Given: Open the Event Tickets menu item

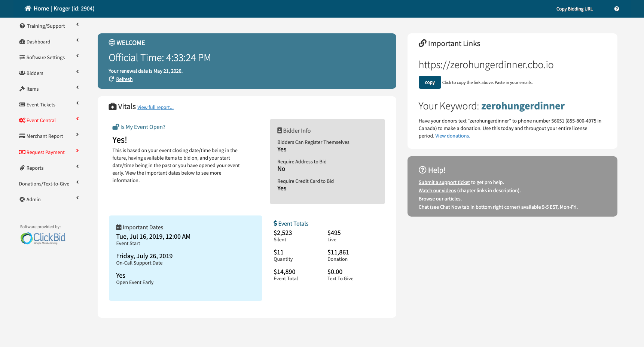Looking at the screenshot, I should 41,105.
